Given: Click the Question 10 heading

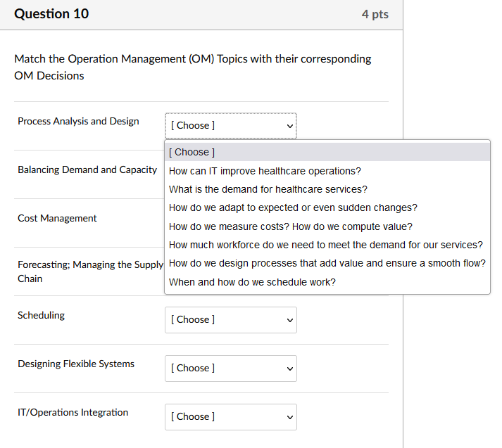Looking at the screenshot, I should [x=52, y=14].
